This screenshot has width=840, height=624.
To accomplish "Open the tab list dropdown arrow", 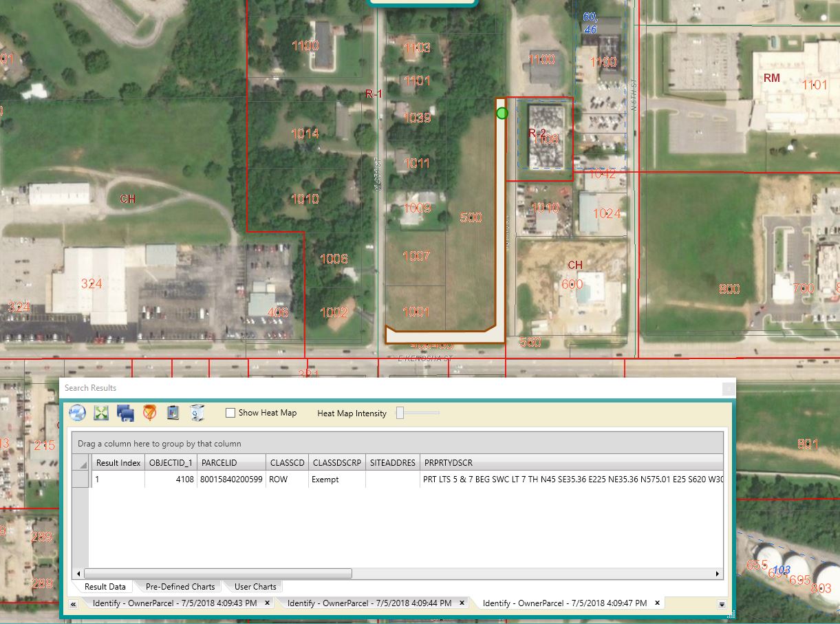I will coord(722,604).
